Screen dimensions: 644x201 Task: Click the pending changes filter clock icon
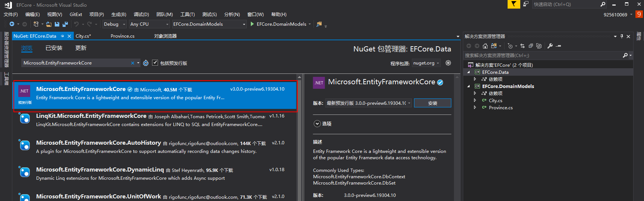pos(510,46)
